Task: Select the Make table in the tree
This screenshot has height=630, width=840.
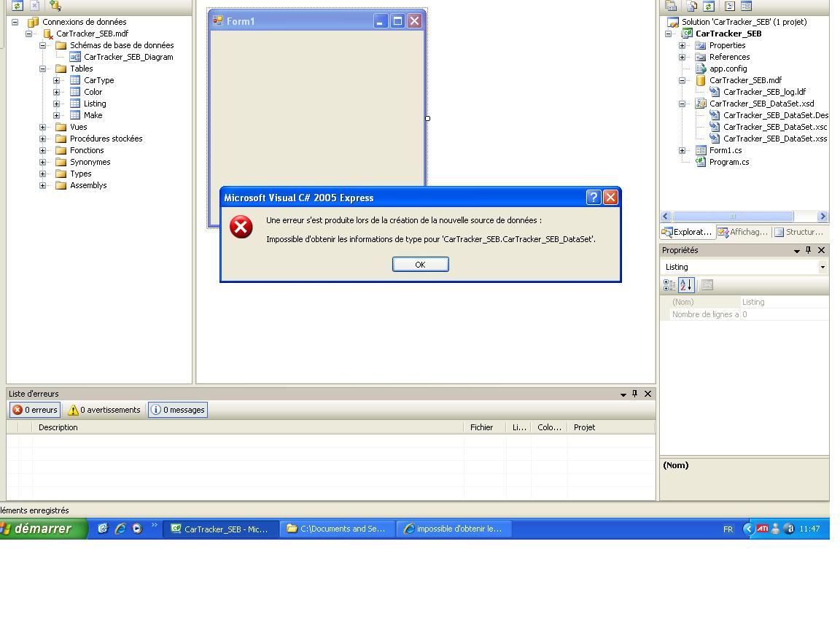Action: [x=93, y=115]
